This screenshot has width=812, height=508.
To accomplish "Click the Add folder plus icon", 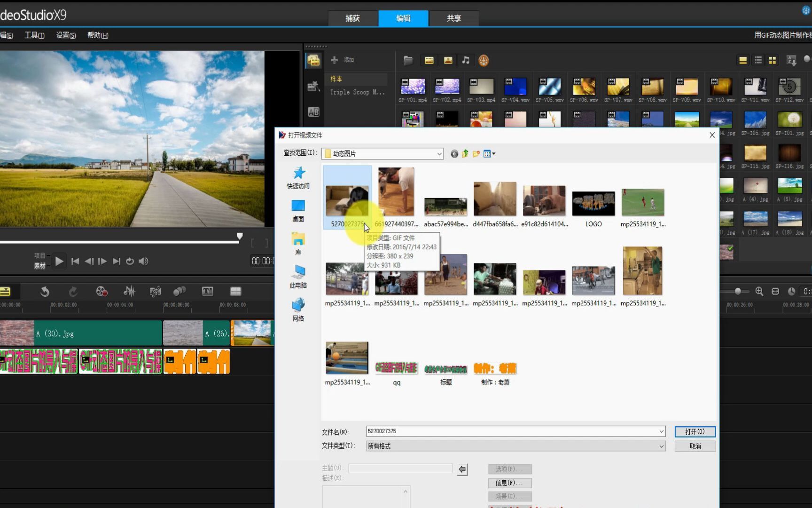I will tap(335, 60).
